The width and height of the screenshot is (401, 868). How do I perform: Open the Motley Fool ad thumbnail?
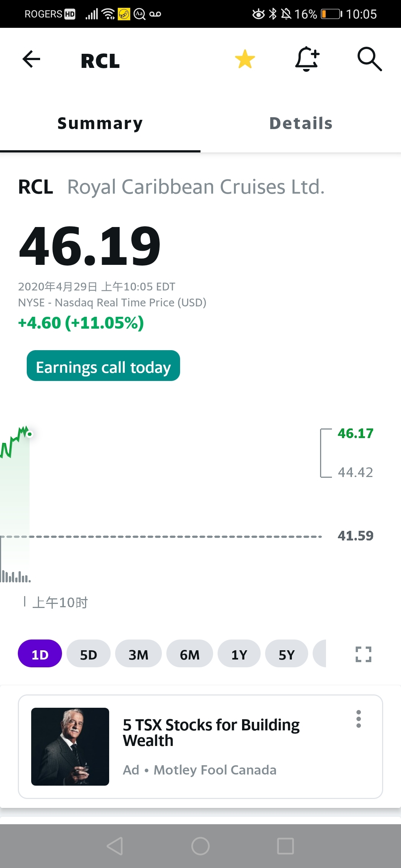(70, 747)
